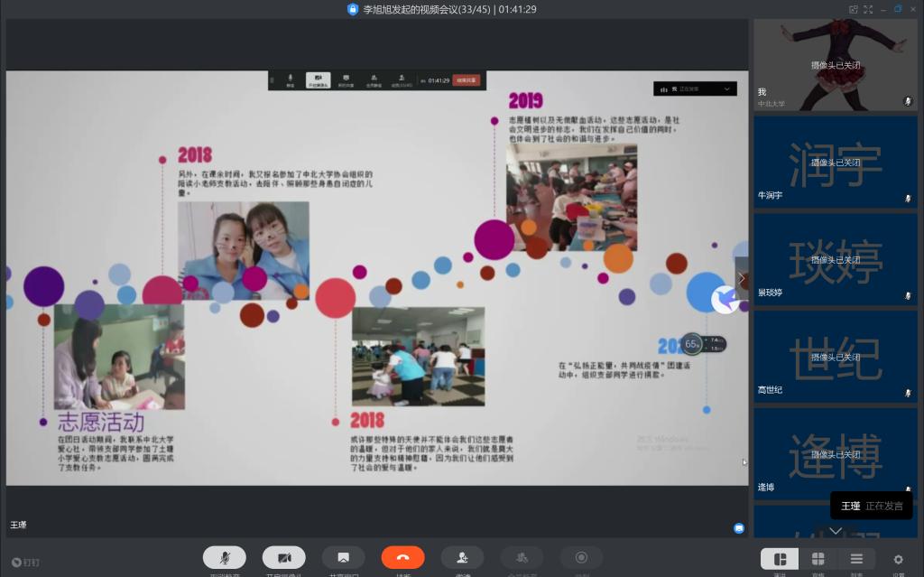The width and height of the screenshot is (924, 577).
Task: Click the lock shield icon beside meeting title
Action: tap(353, 9)
